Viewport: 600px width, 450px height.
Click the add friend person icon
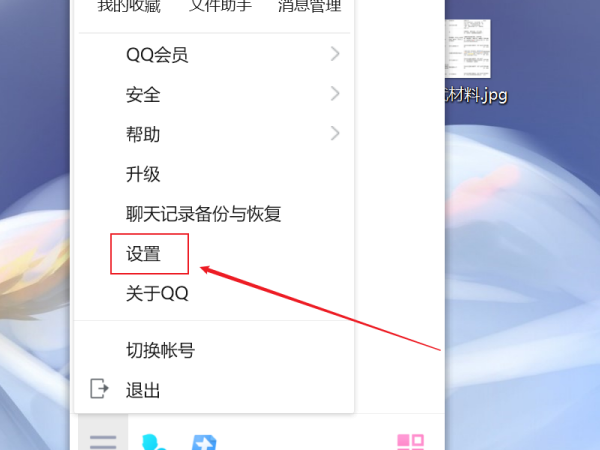click(154, 442)
